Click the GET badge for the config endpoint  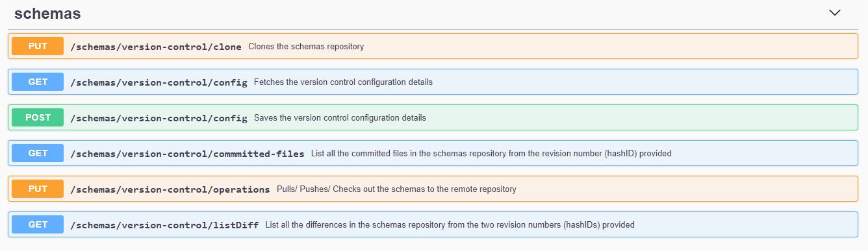(x=38, y=82)
